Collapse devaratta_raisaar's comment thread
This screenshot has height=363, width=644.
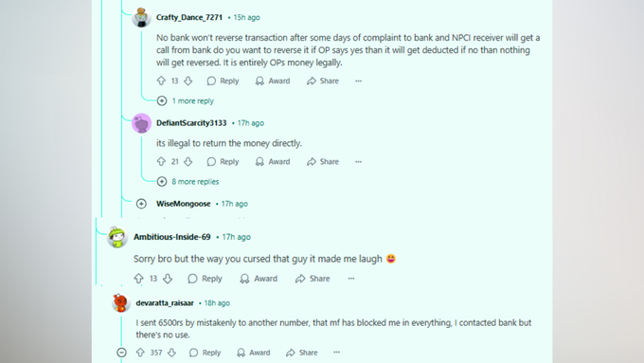click(121, 353)
